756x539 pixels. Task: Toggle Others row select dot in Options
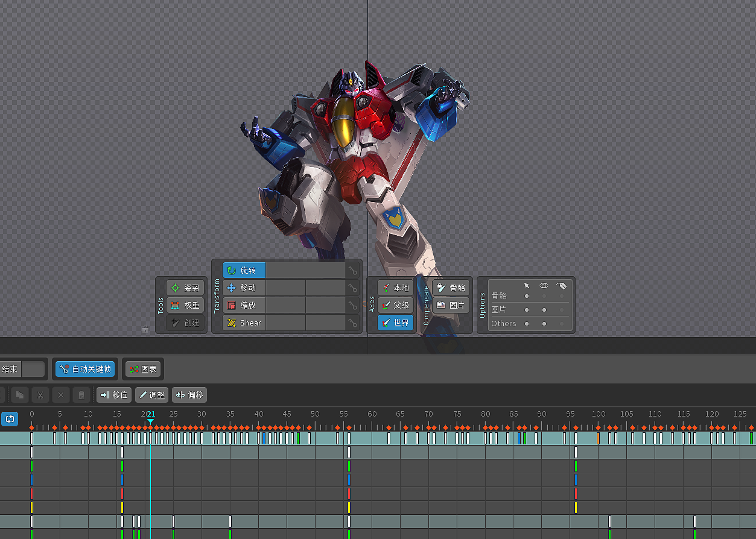(x=527, y=323)
